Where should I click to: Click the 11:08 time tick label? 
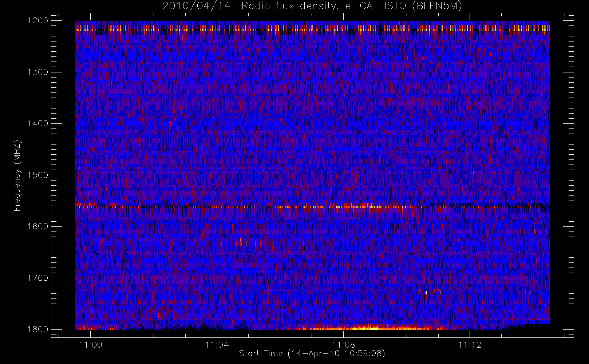[x=343, y=345]
